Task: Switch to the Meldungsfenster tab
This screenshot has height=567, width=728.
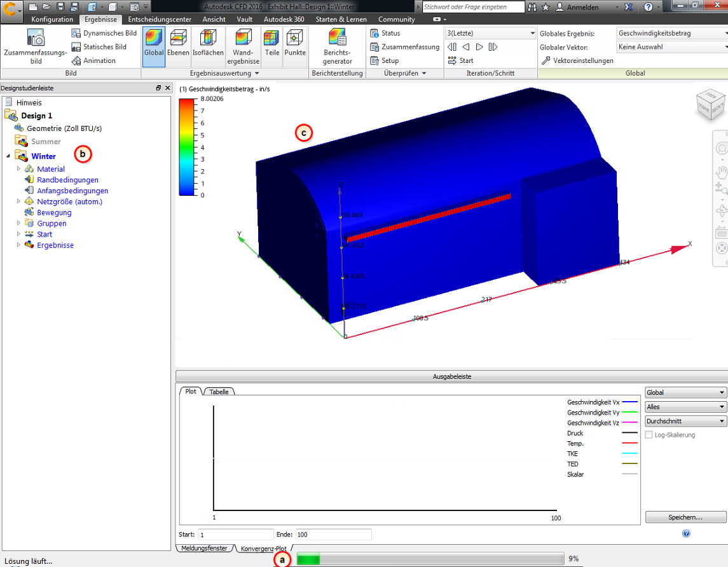Action: pos(204,549)
